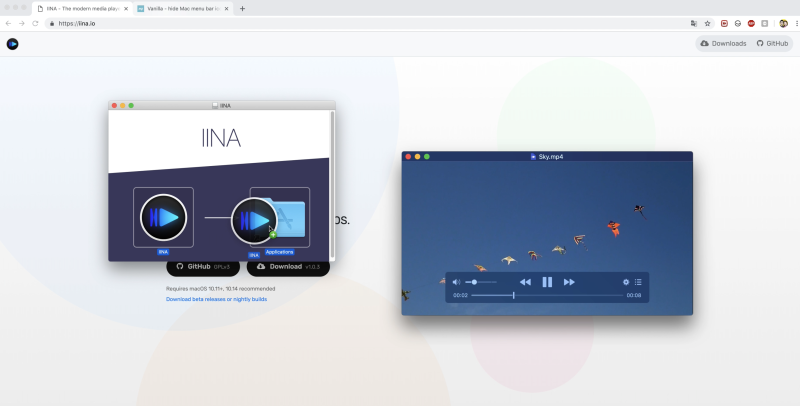Open the Chrome profile avatar
Screen dimensions: 800x406
[783, 23]
